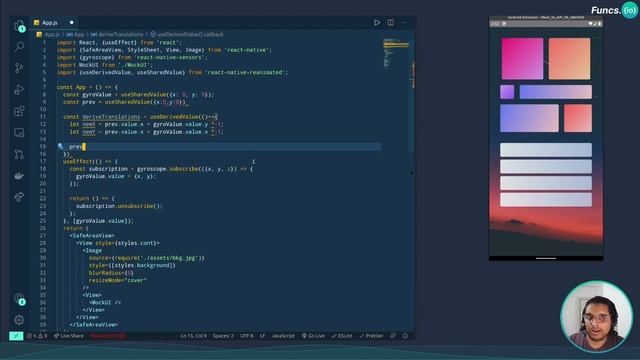Open the pull requests icon in activity bar
This screenshot has width=640, height=360.
pyautogui.click(x=19, y=154)
